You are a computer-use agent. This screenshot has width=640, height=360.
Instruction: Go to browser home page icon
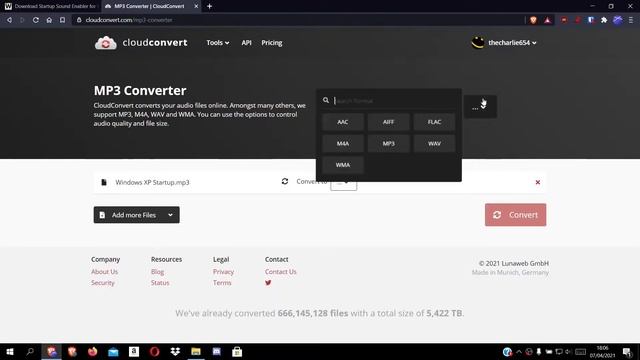click(x=49, y=20)
